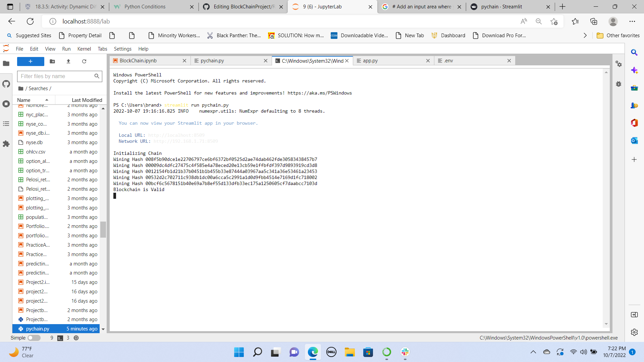Open the debugger bug icon in right sidebar
The height and width of the screenshot is (362, 644).
coord(619,84)
